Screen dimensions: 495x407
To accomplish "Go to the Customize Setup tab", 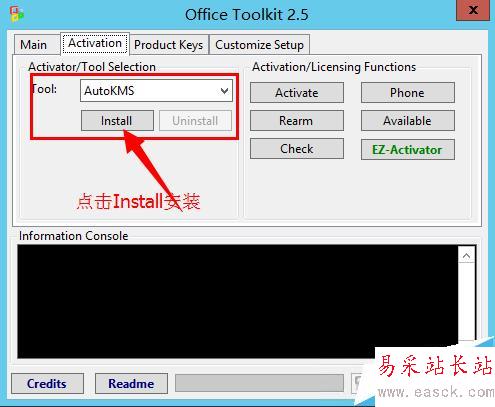I will point(260,45).
